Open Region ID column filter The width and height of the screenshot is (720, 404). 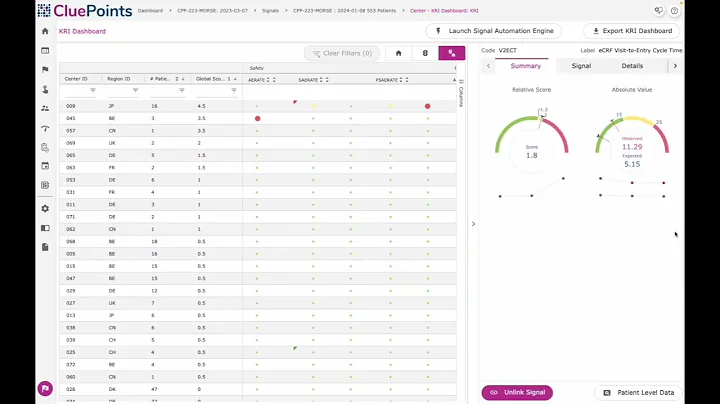tap(135, 90)
